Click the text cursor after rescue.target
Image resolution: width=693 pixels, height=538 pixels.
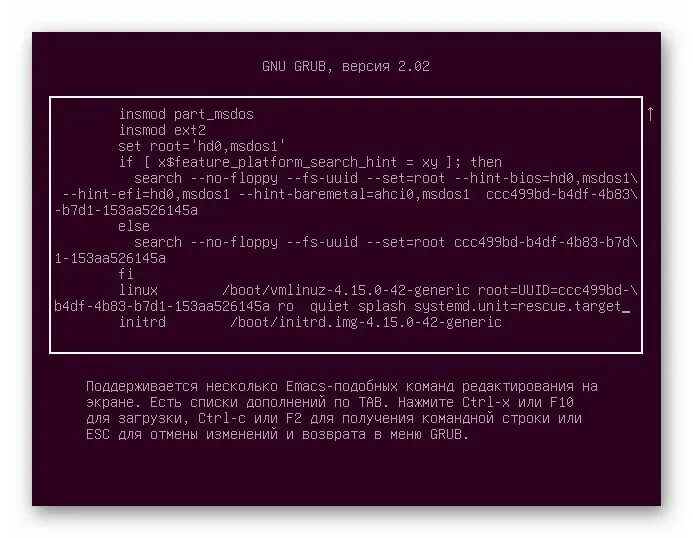[x=626, y=311]
